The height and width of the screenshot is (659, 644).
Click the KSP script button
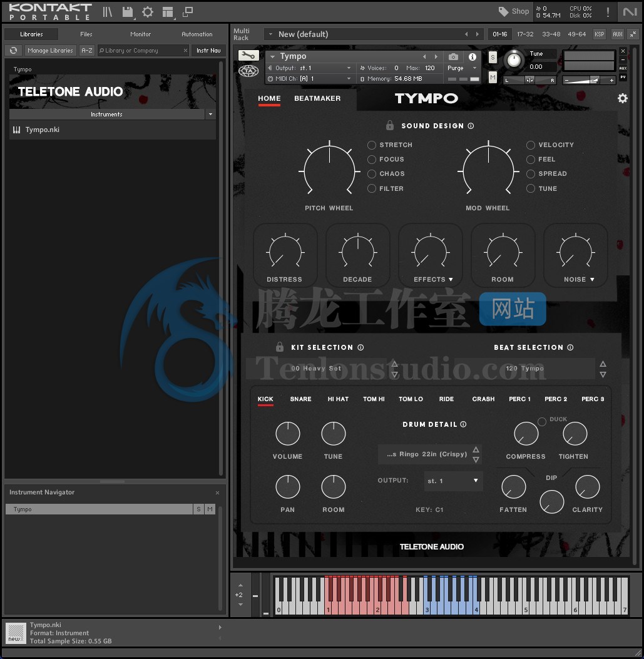599,34
